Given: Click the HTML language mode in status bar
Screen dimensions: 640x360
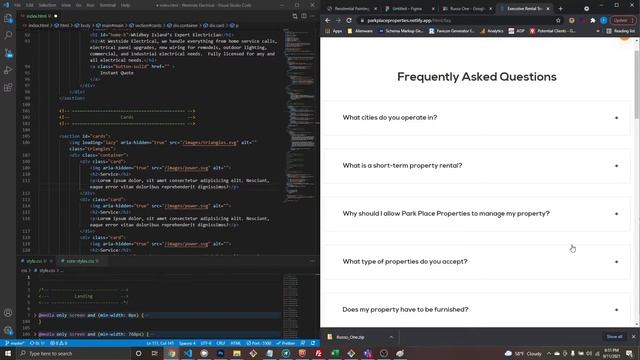Looking at the screenshot, I should click(x=236, y=343).
